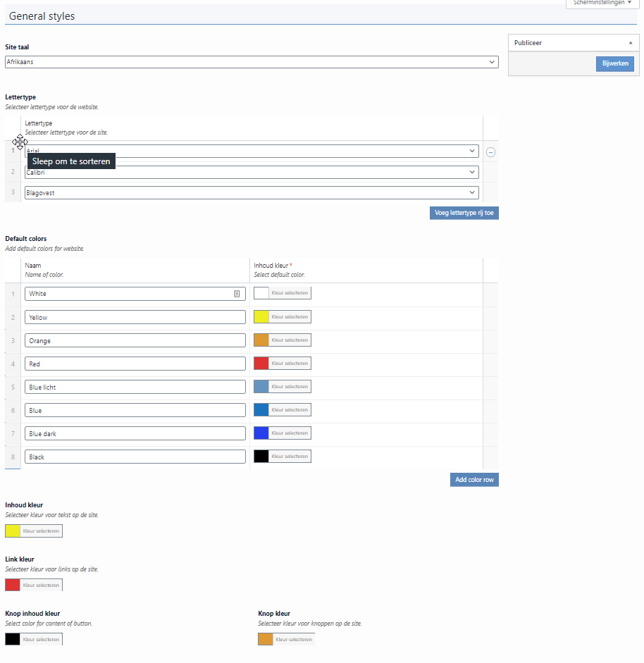Screen dimensions: 644x663
Task: Click Voeg lettertype rij toe button
Action: (464, 213)
